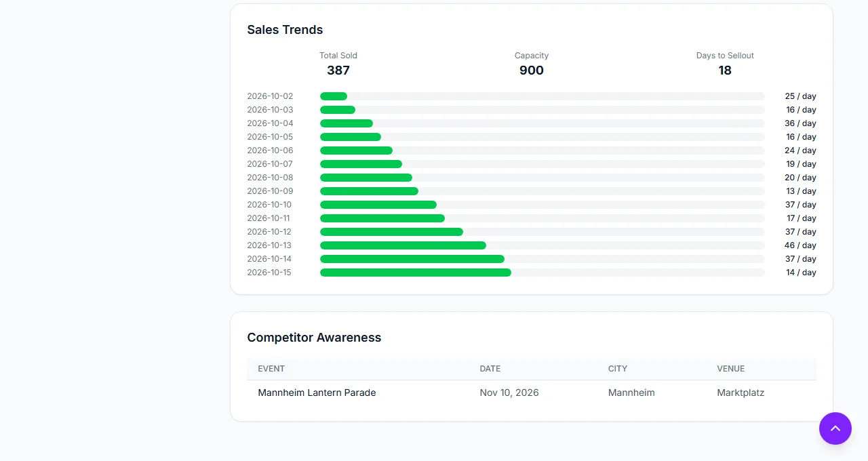
Task: Click the 36 / day rate value
Action: 801,123
